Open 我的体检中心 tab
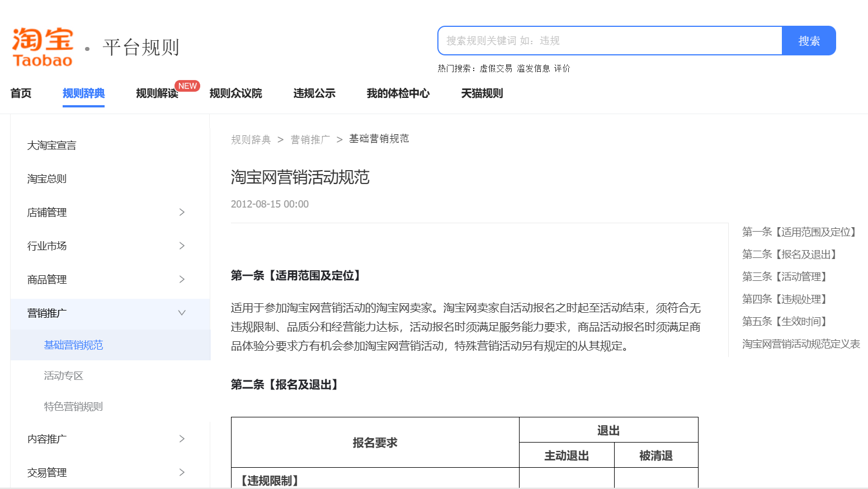The image size is (868, 489). pyautogui.click(x=398, y=93)
